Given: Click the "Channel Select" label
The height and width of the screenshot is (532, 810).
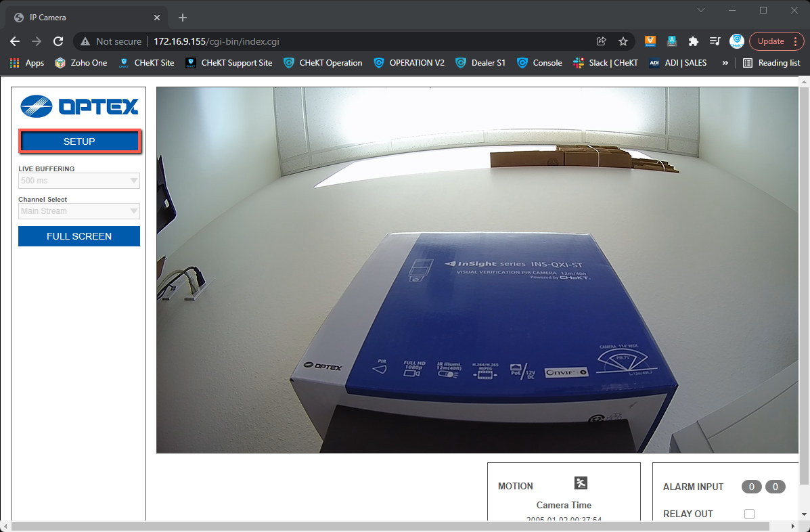Looking at the screenshot, I should (43, 200).
